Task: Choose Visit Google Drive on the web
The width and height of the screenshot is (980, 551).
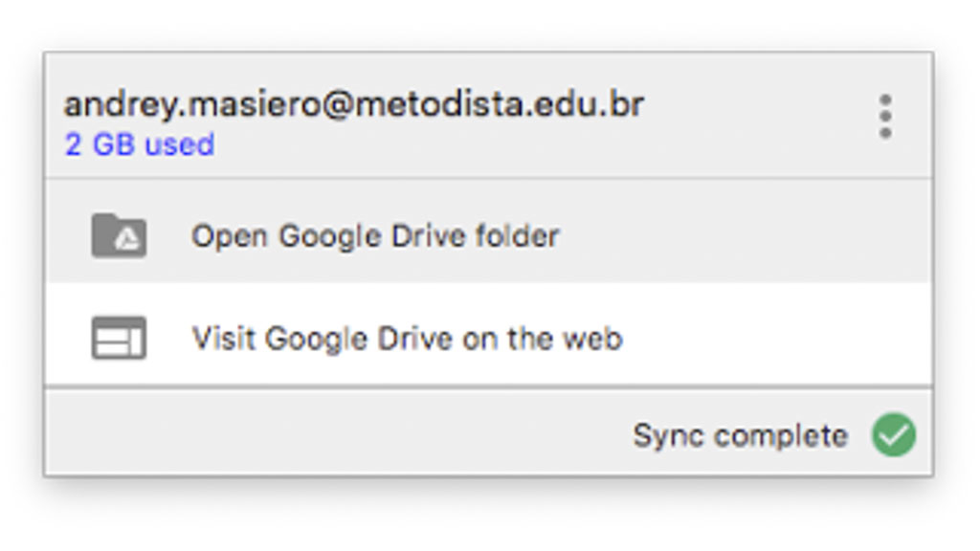Action: 407,338
